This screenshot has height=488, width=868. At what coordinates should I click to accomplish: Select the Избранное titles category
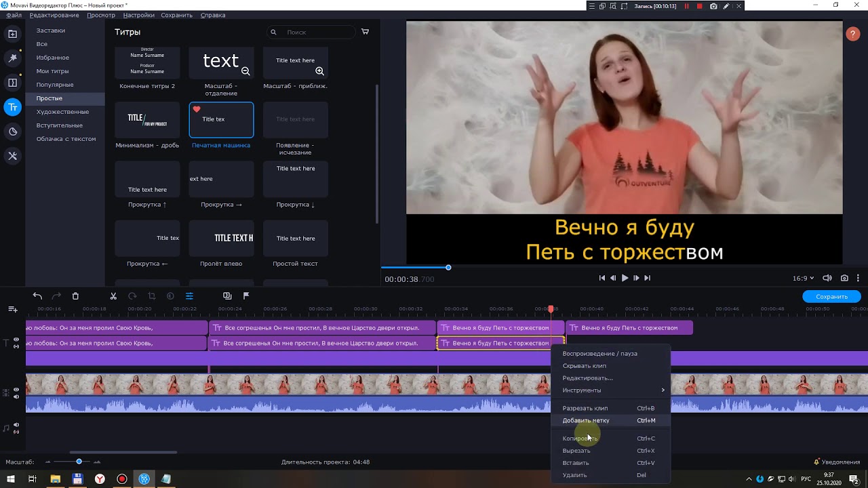(x=53, y=58)
